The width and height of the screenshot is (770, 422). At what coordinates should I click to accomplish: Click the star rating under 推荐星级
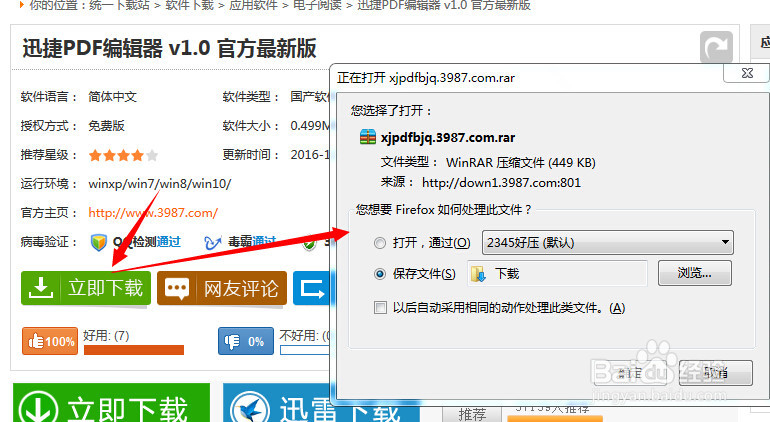(123, 155)
